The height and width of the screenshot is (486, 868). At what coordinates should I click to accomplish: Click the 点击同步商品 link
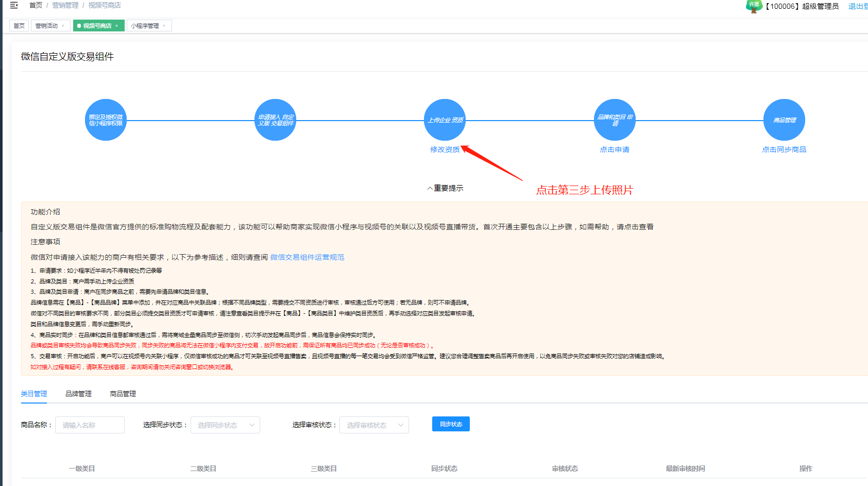[784, 149]
